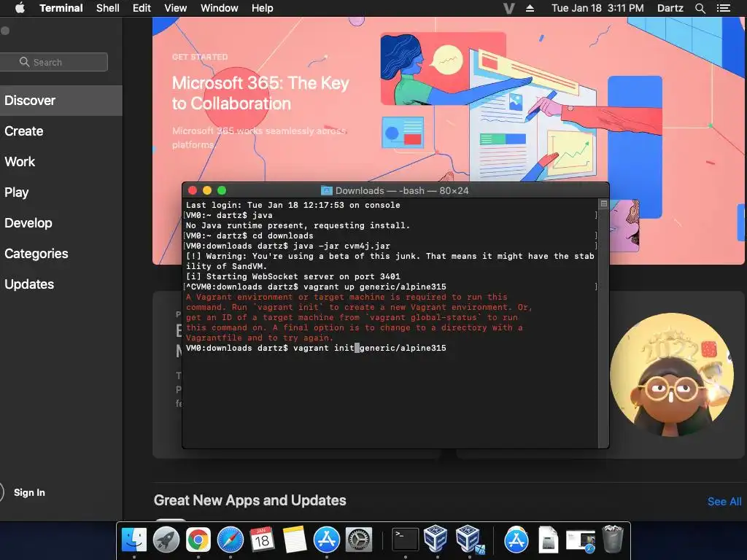Open App Store Dock icon right of divider
747x560 pixels.
coord(516,540)
